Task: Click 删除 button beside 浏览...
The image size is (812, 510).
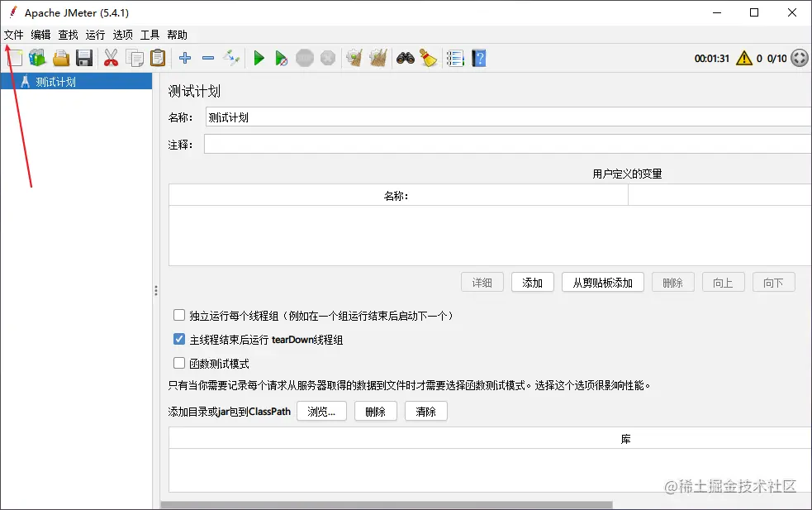Action: click(x=376, y=412)
